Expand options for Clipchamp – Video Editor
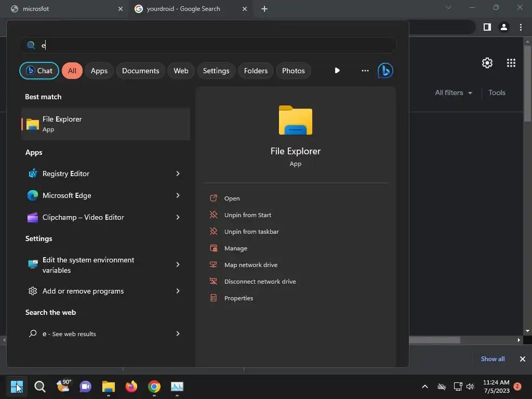The height and width of the screenshot is (399, 532). 178,217
